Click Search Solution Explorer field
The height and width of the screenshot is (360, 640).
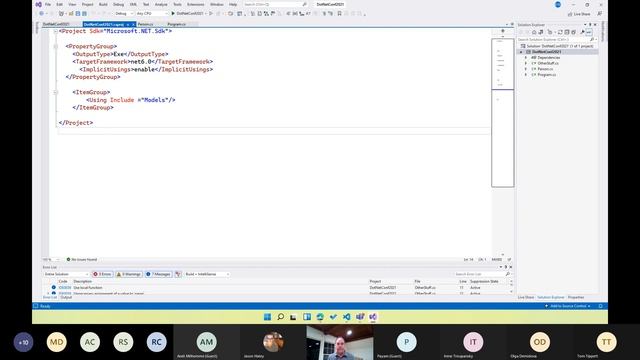(x=557, y=40)
